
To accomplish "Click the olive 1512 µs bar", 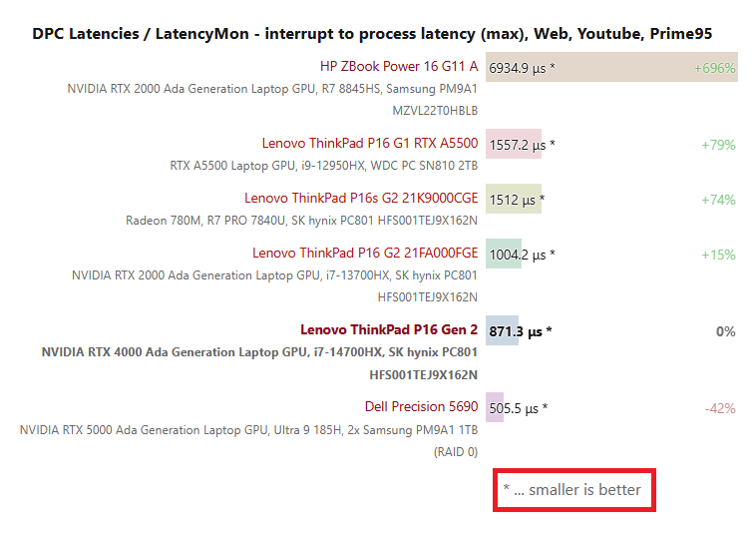I will [x=514, y=199].
